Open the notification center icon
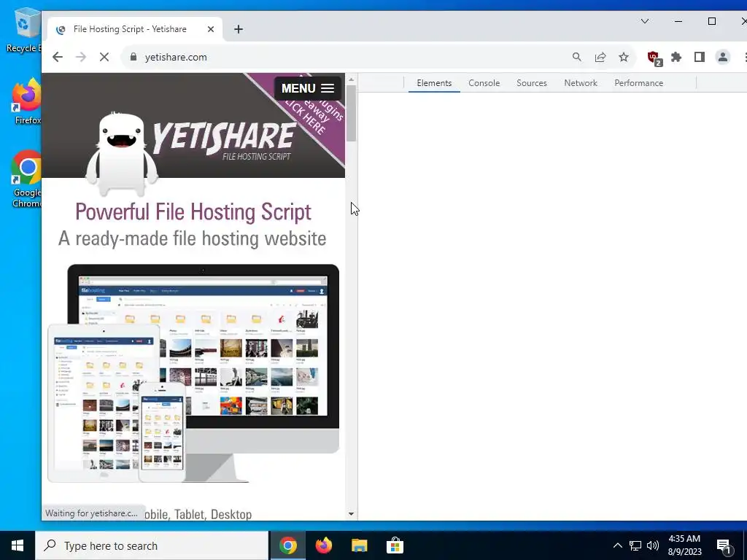 723,547
